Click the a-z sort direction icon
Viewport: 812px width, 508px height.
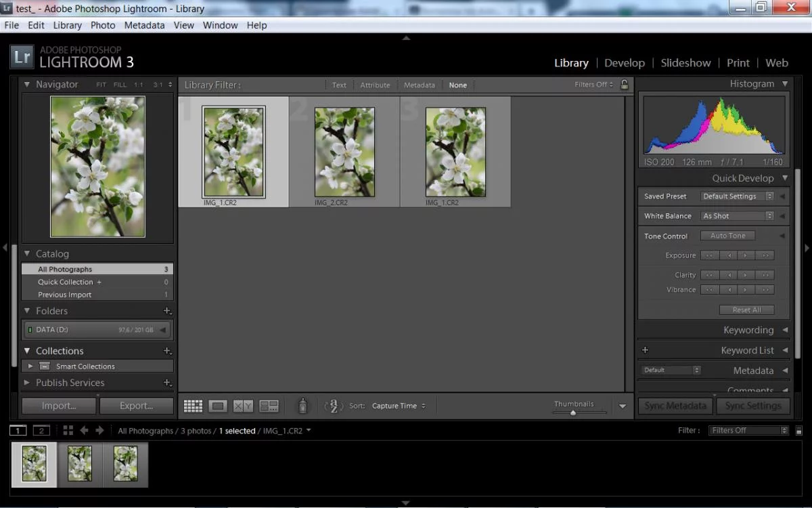(x=334, y=406)
